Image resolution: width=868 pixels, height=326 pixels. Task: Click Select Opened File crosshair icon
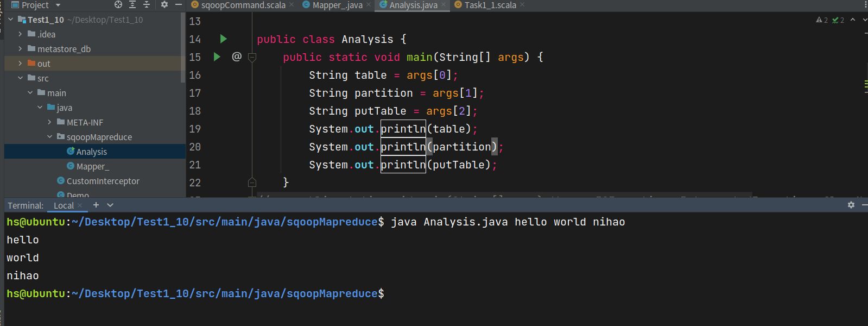coord(118,4)
